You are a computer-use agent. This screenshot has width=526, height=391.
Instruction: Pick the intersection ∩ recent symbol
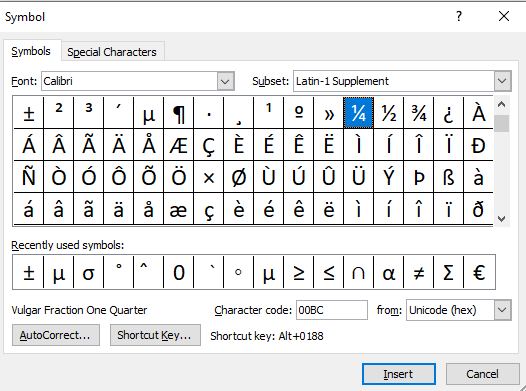click(358, 272)
